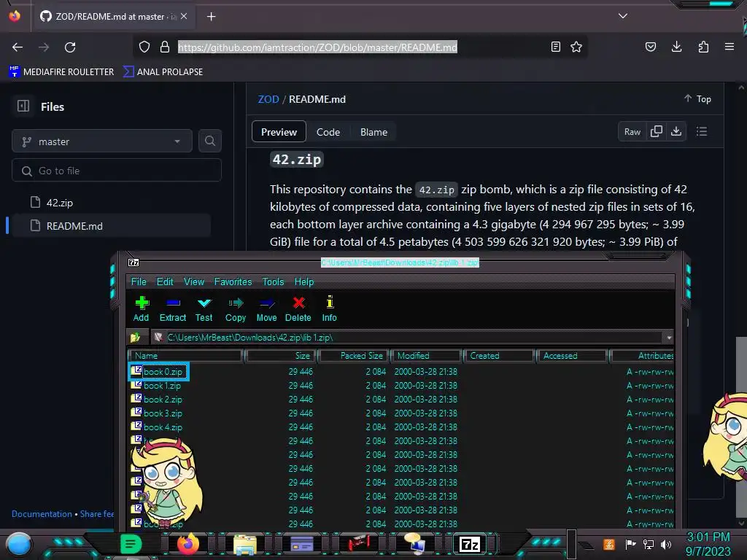Switch to the Blame tab
The image size is (747, 560).
pyautogui.click(x=373, y=132)
